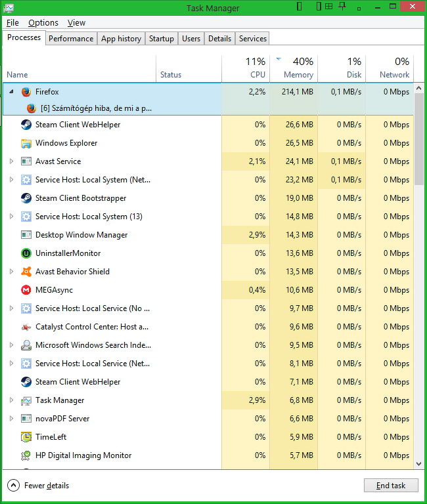Click the Windows Explorer folder icon
The image size is (427, 504).
point(26,143)
